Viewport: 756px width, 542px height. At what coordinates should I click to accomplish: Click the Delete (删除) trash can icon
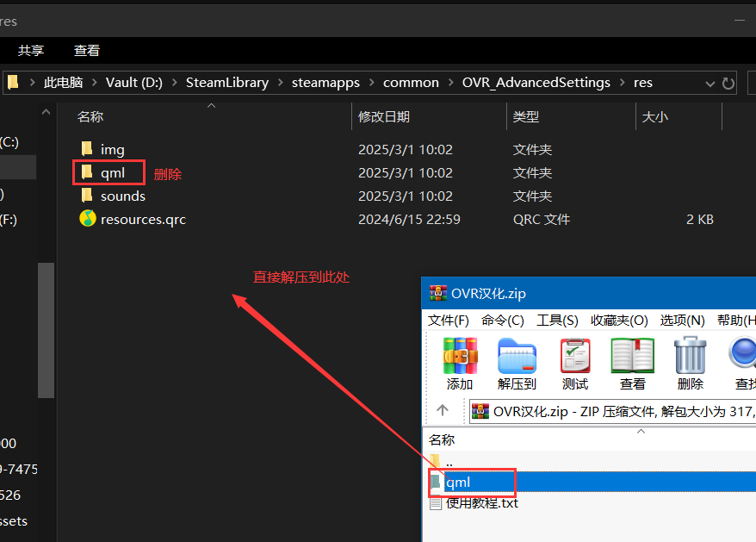(690, 364)
